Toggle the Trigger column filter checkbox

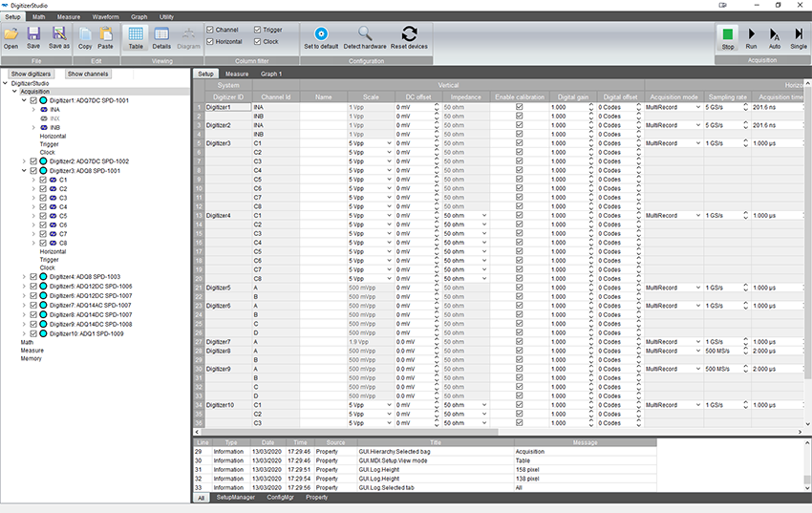click(257, 30)
